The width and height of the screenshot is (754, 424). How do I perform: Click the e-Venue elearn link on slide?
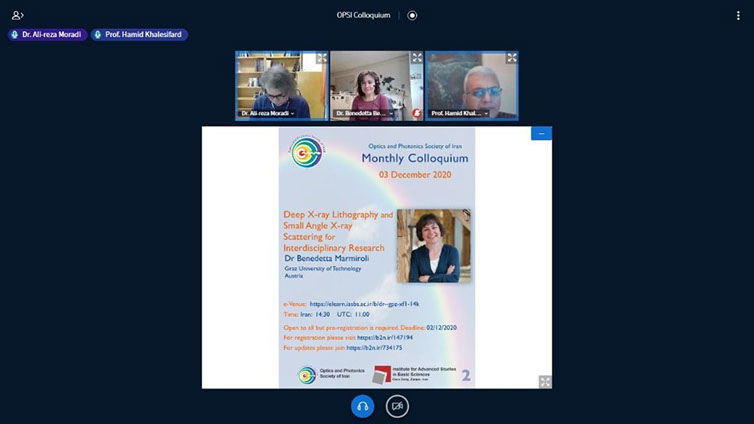pyautogui.click(x=364, y=304)
